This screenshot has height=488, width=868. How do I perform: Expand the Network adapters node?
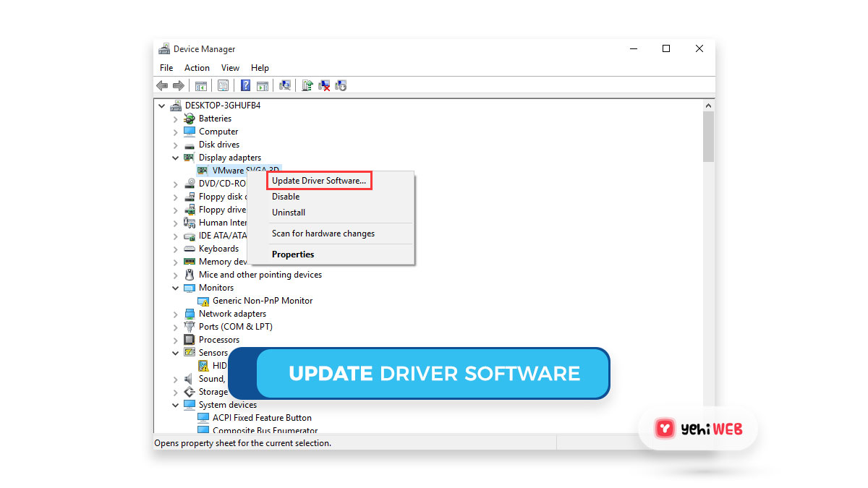pos(176,314)
